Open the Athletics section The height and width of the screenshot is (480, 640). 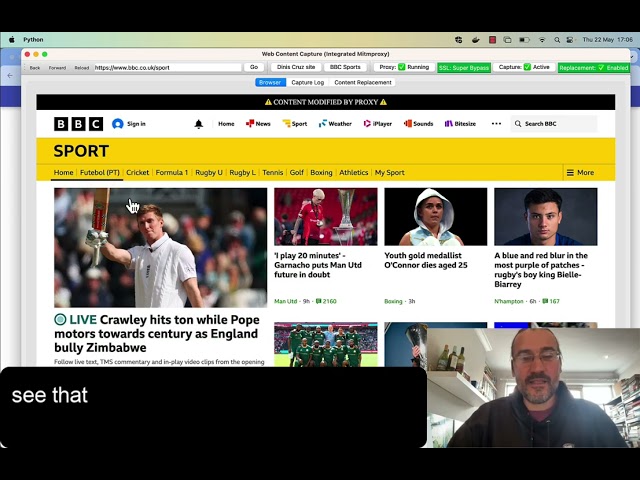click(353, 173)
